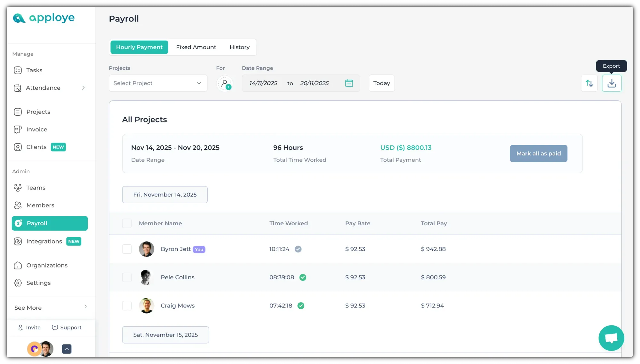The height and width of the screenshot is (364, 640).
Task: Click the sort arrows icon
Action: (x=589, y=83)
